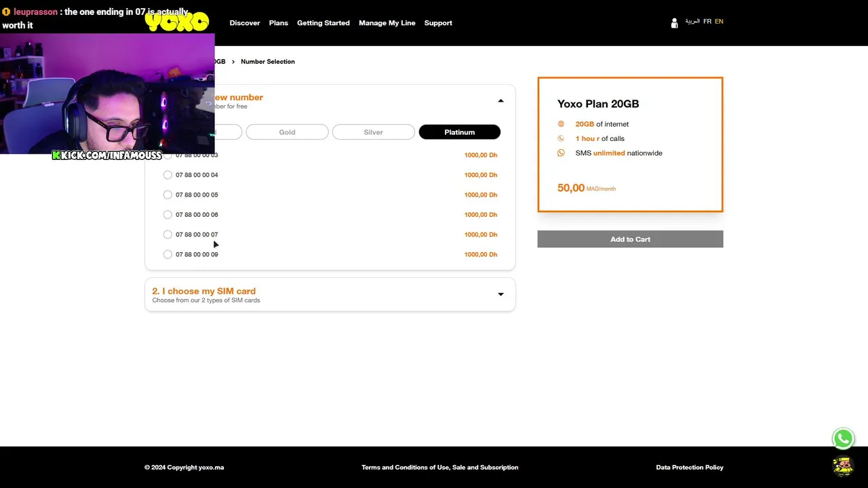868x488 pixels.
Task: Click 'SMS unlimited nationwide' text
Action: coord(619,153)
